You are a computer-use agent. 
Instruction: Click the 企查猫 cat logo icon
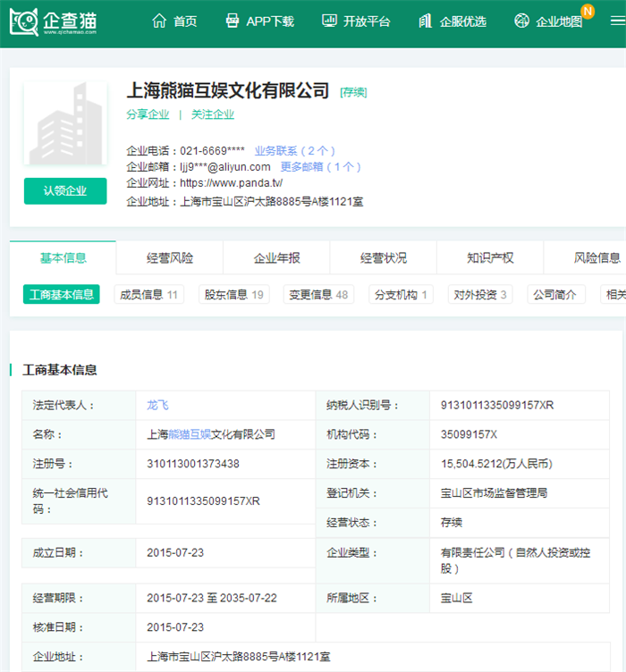24,21
